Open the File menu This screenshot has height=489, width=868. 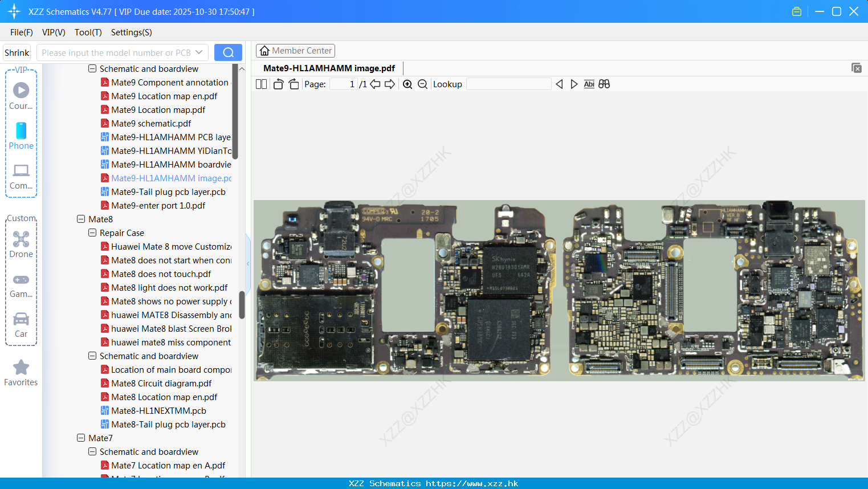pyautogui.click(x=22, y=32)
